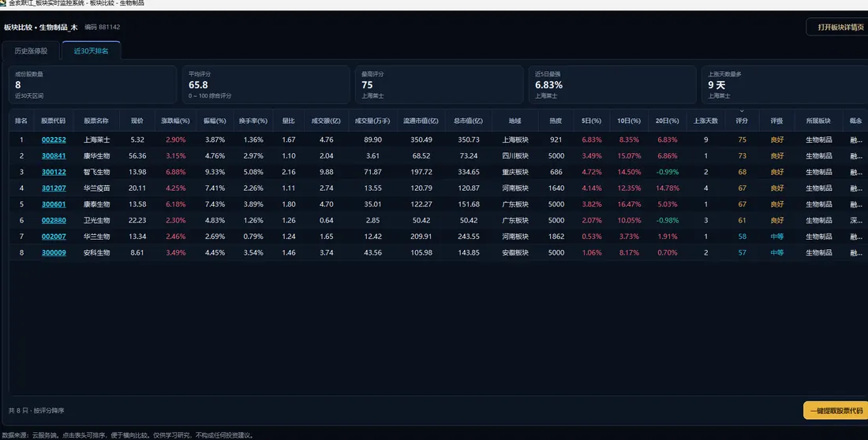Screen dimensions: 868x440
Task: Sort by 热度 column header
Action: click(x=556, y=121)
